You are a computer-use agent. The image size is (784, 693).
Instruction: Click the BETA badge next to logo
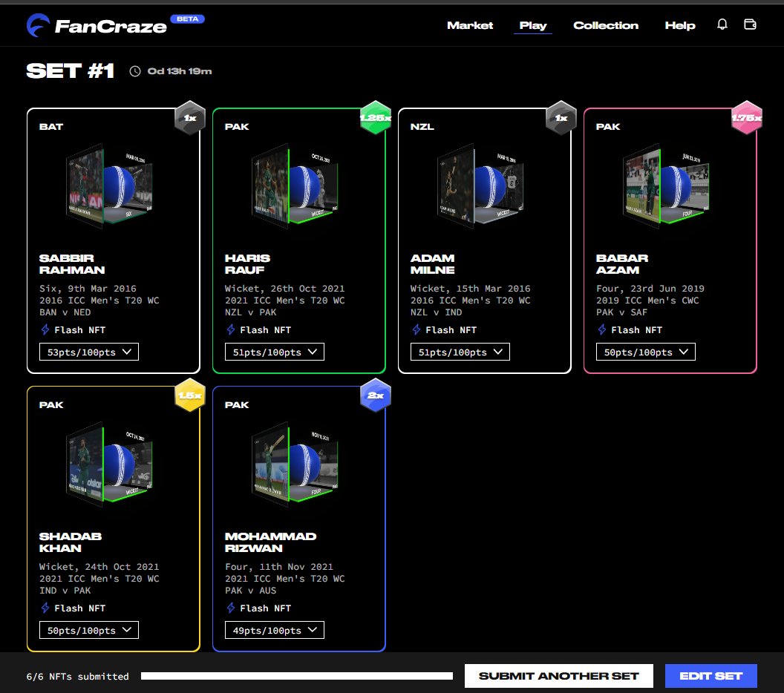[188, 19]
